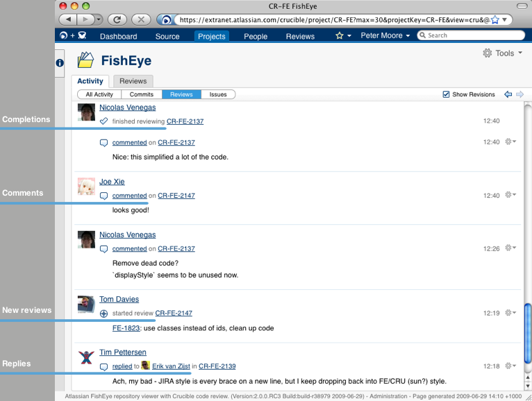532x401 pixels.
Task: Click Joe Xie's avatar thumbnail
Action: [86, 186]
